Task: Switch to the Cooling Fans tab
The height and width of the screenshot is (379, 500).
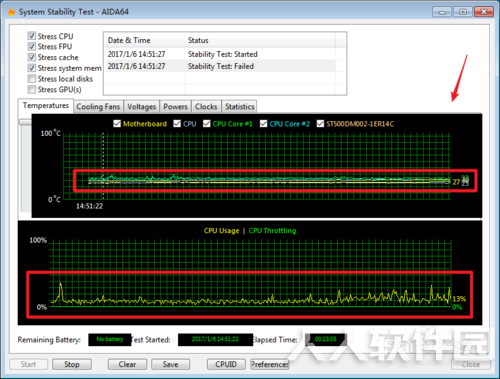Action: point(98,107)
